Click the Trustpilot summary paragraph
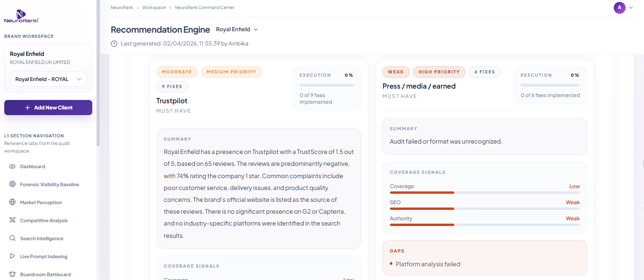This screenshot has width=644, height=280. (x=259, y=194)
